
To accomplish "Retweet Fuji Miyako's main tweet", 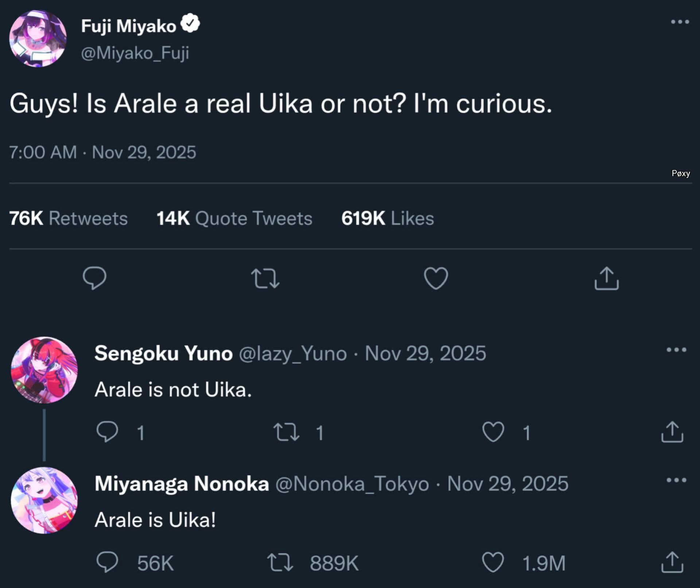I will [265, 278].
